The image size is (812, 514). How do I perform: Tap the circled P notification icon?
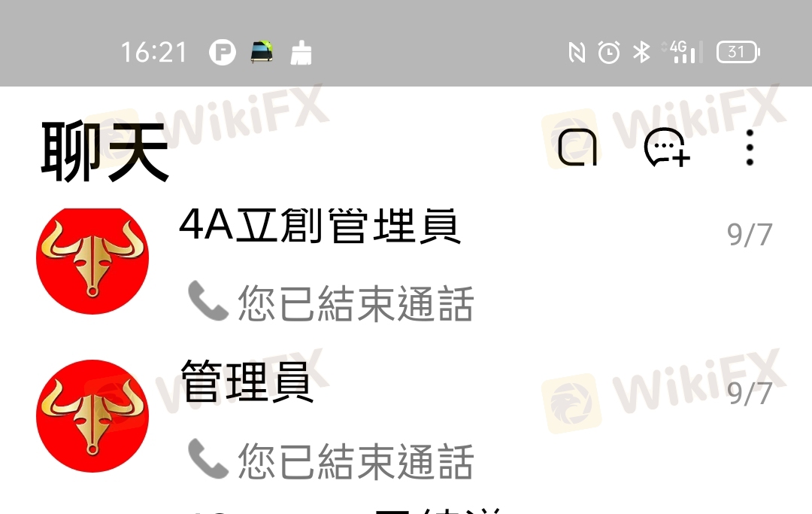222,53
